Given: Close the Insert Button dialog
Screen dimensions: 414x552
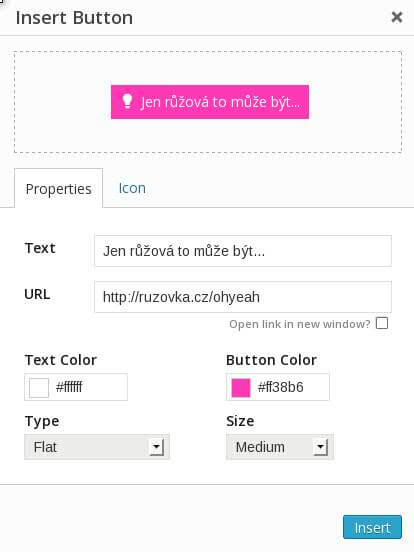Looking at the screenshot, I should (x=397, y=17).
